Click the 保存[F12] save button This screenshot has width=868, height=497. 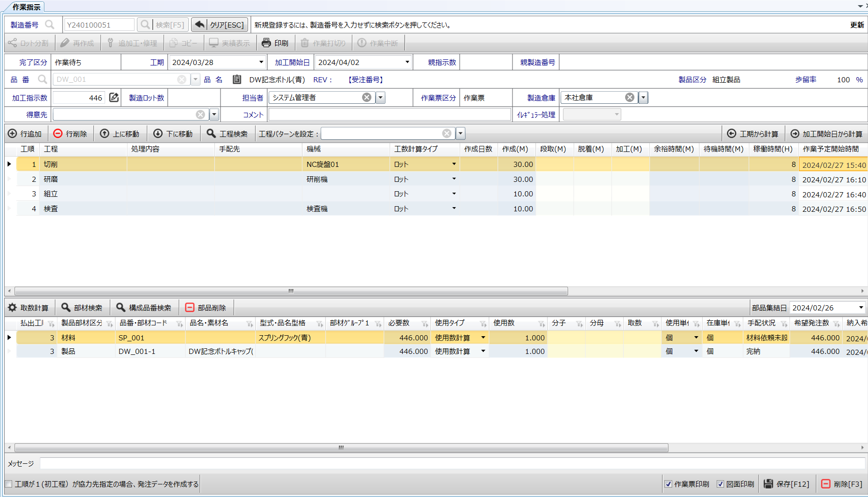click(787, 484)
